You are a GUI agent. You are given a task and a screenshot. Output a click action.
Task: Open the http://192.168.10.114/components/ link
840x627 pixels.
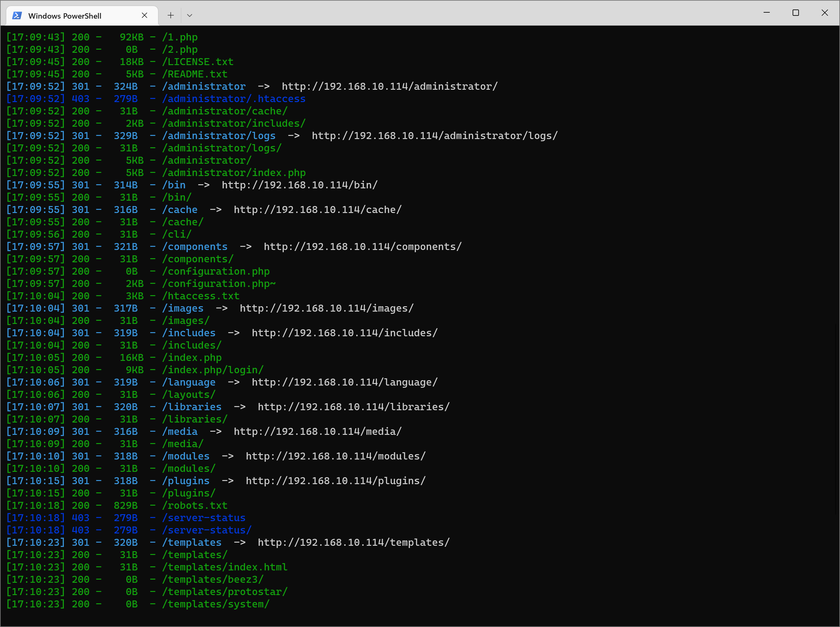point(362,246)
